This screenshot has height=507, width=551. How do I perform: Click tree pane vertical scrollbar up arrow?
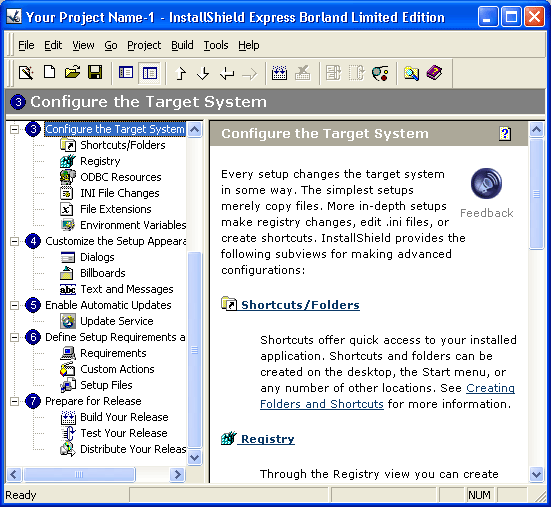pos(194,130)
